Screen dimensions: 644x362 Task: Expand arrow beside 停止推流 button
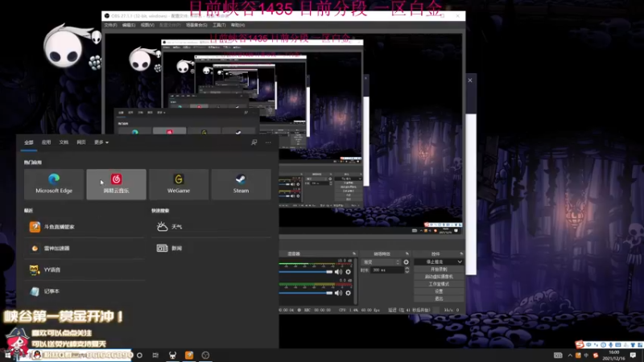point(460,262)
